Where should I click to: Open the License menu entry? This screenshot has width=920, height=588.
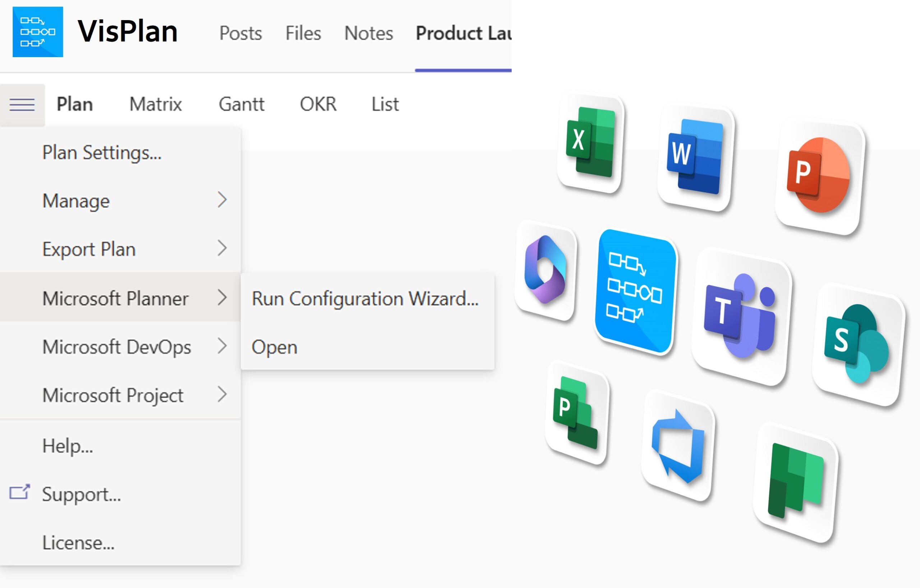120,542
